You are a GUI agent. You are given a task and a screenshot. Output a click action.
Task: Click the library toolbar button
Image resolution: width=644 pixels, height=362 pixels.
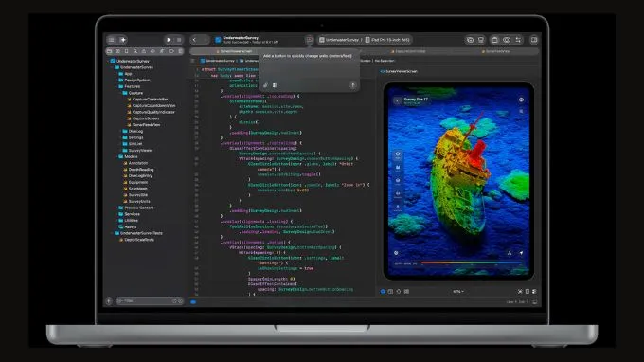coord(470,40)
